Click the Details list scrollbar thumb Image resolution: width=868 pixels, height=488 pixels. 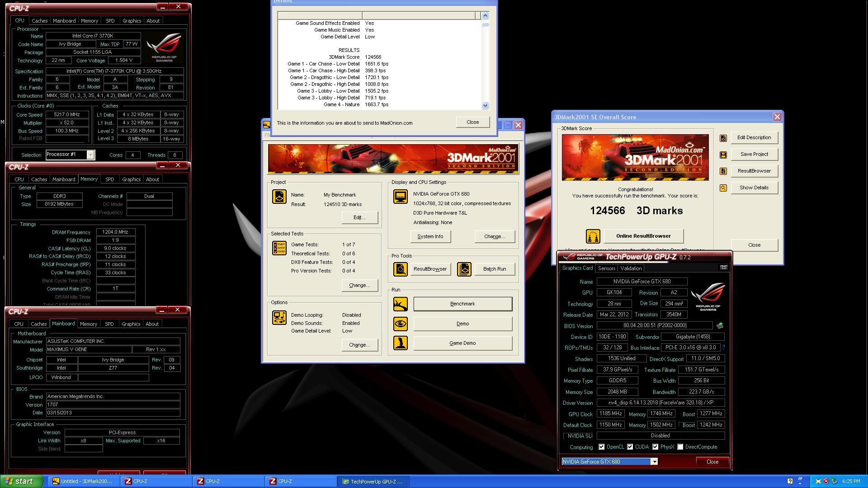[485, 24]
